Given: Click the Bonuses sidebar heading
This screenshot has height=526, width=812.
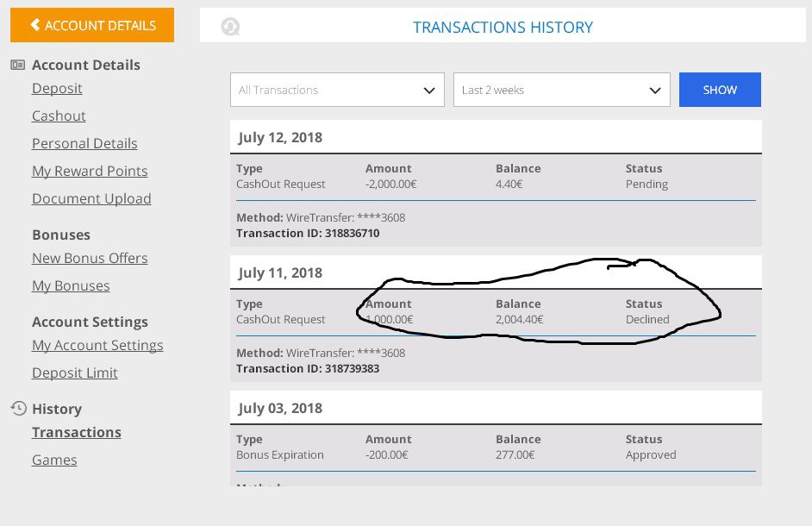Looking at the screenshot, I should tap(61, 235).
